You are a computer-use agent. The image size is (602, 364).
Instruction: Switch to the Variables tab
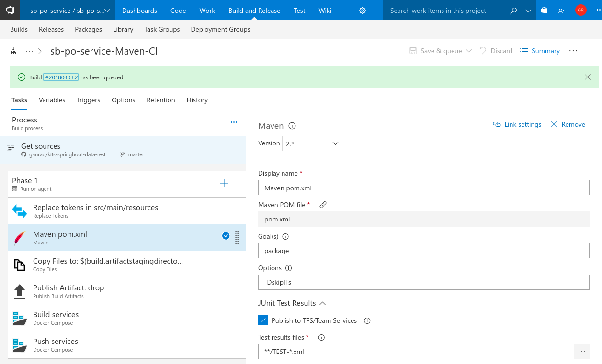coord(52,100)
